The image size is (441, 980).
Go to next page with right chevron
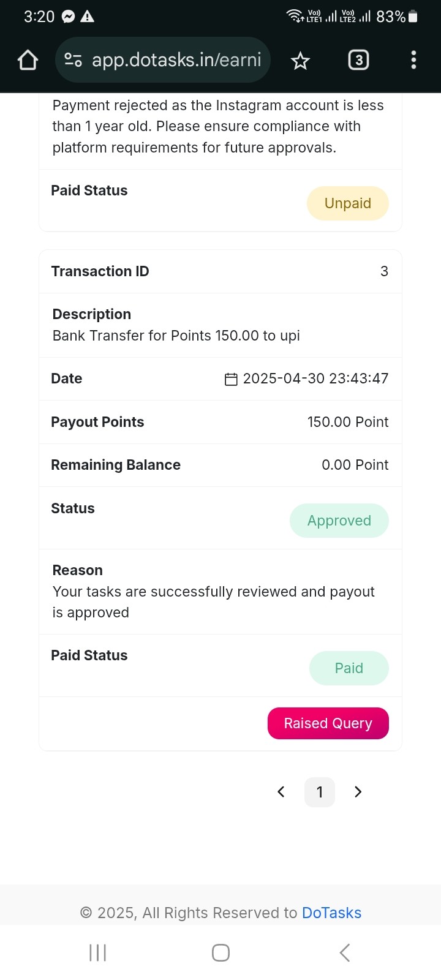358,792
